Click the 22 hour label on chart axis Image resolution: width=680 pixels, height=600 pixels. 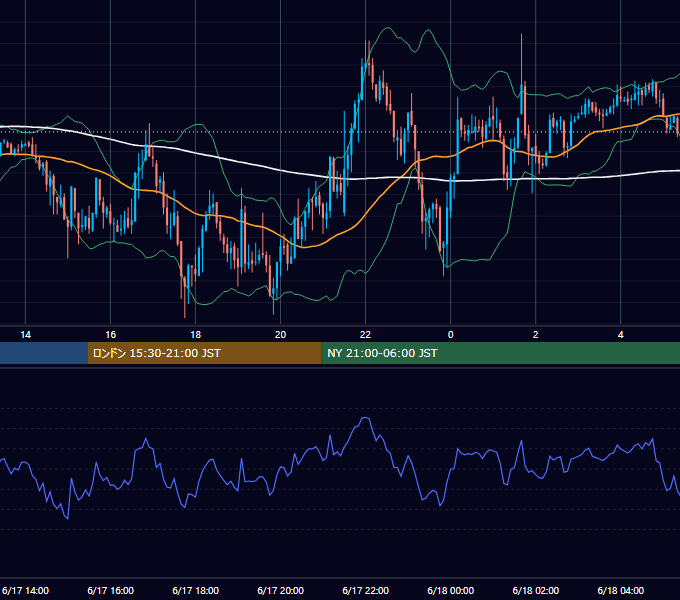[x=366, y=335]
